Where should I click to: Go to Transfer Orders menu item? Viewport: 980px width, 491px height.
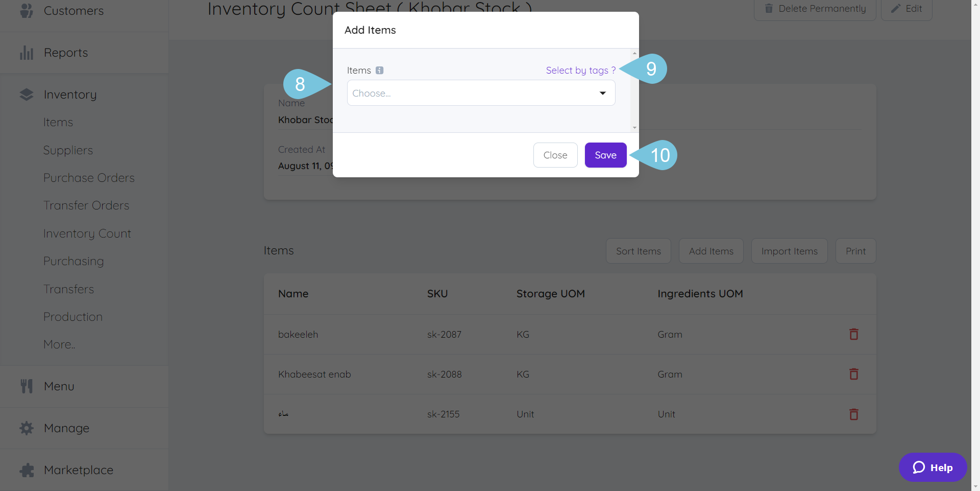(x=86, y=205)
